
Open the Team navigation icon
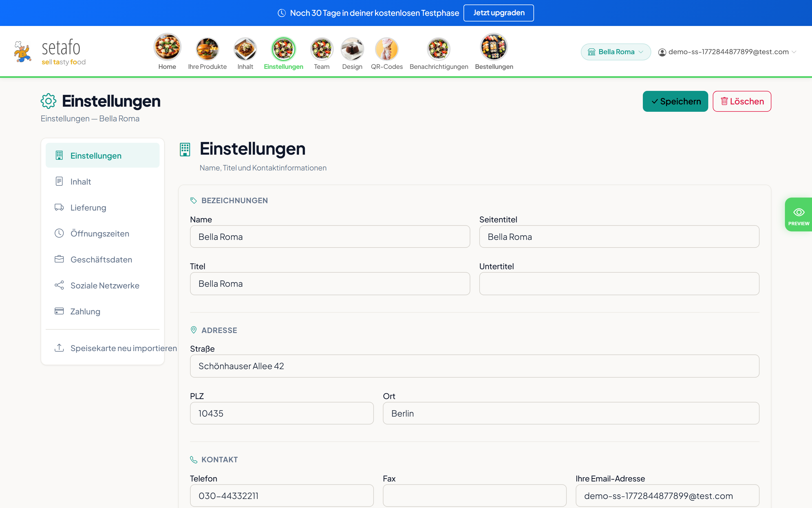(321, 49)
